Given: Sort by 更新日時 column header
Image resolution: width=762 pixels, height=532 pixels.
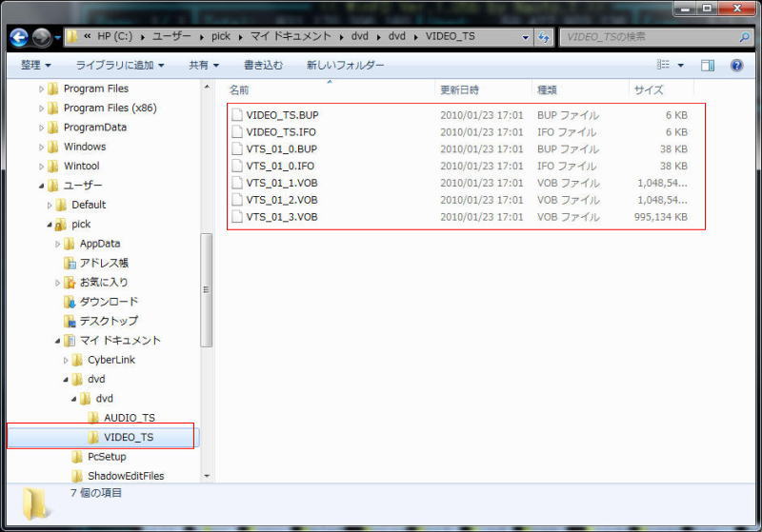Looking at the screenshot, I should tap(483, 89).
